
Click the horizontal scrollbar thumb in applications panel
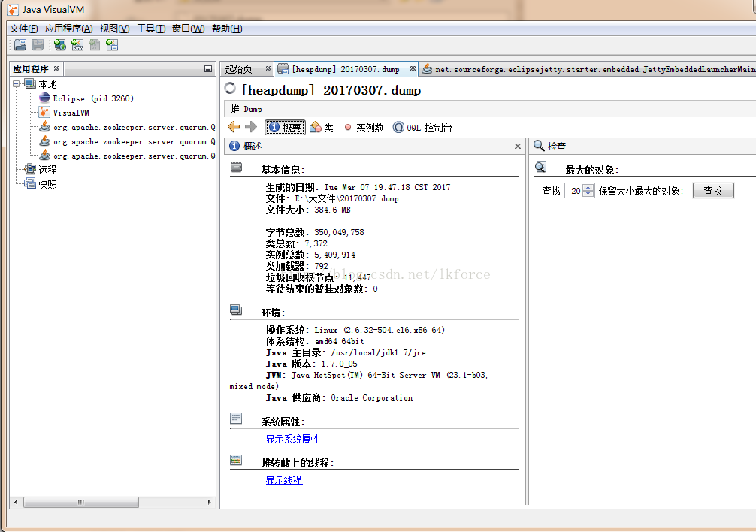(81, 502)
